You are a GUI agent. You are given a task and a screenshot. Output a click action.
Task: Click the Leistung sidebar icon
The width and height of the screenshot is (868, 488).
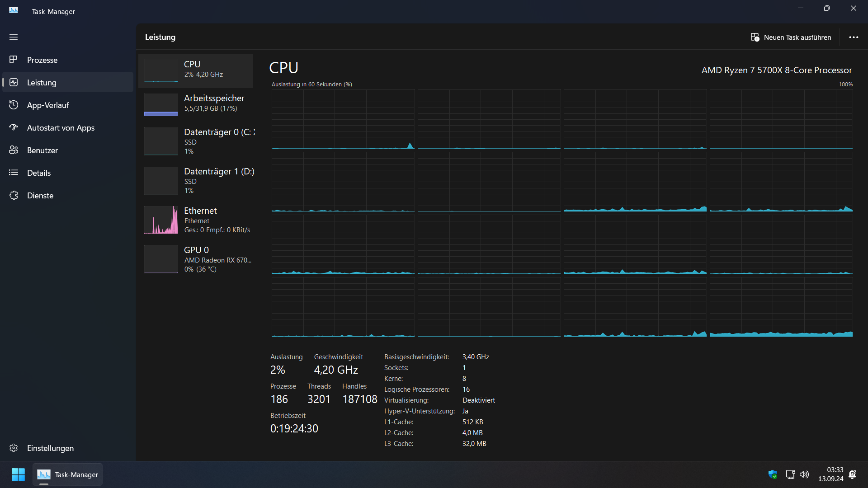(14, 82)
